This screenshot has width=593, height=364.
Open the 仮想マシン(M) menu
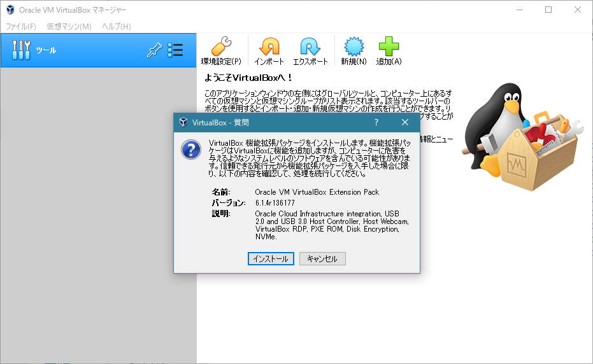pos(69,27)
